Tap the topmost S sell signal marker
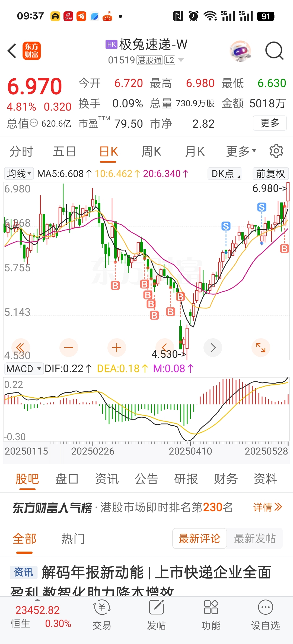Viewport: 293px width, 644px height. tap(262, 207)
